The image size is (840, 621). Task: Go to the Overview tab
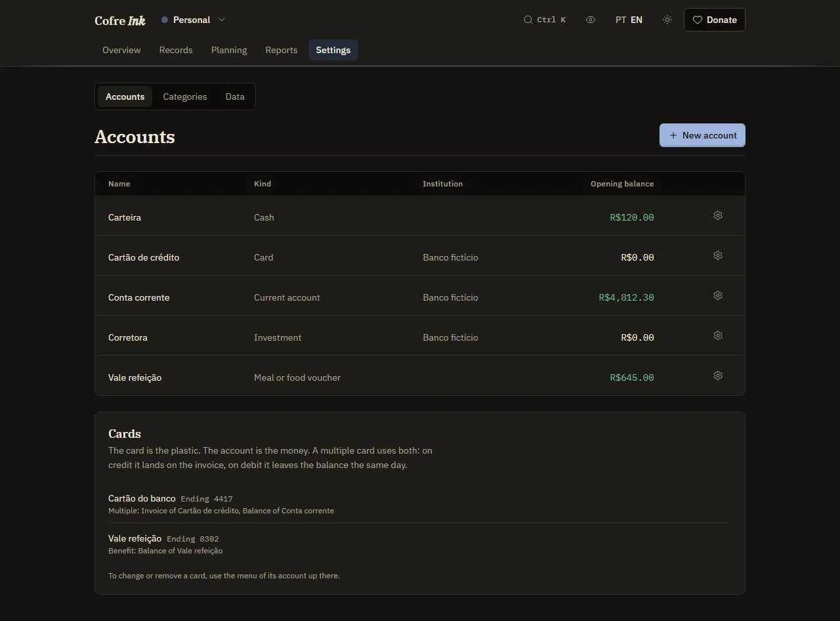[121, 50]
